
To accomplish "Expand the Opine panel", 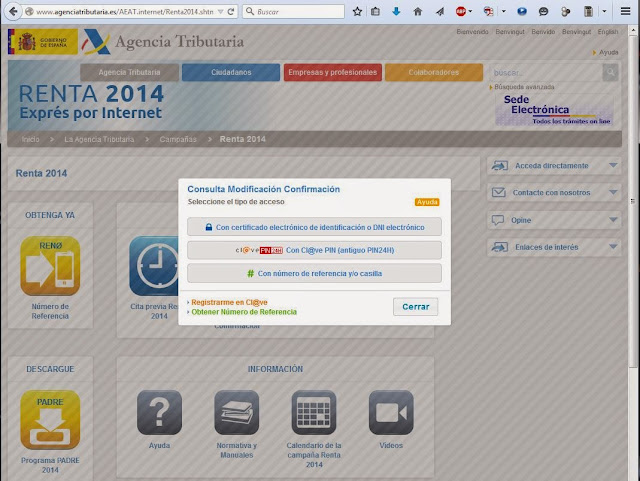I will pos(554,220).
